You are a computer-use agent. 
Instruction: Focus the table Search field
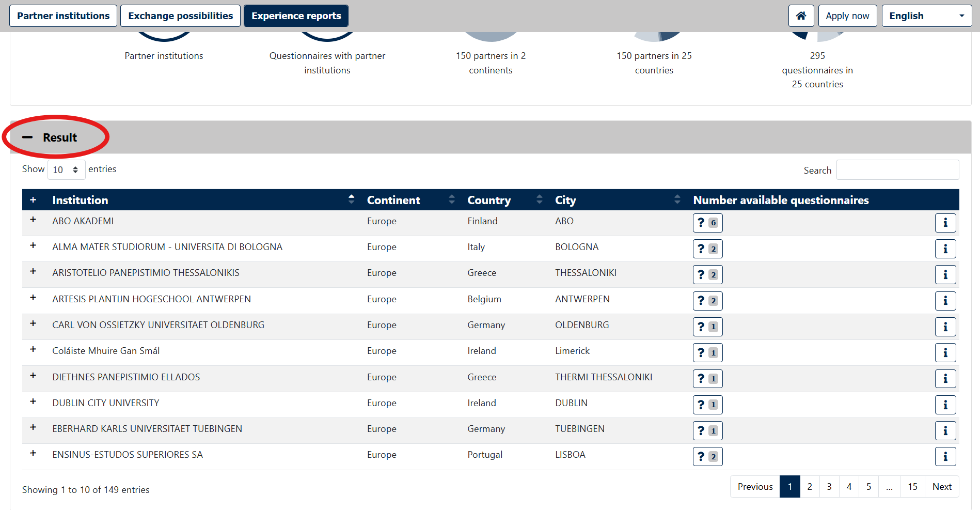point(897,170)
